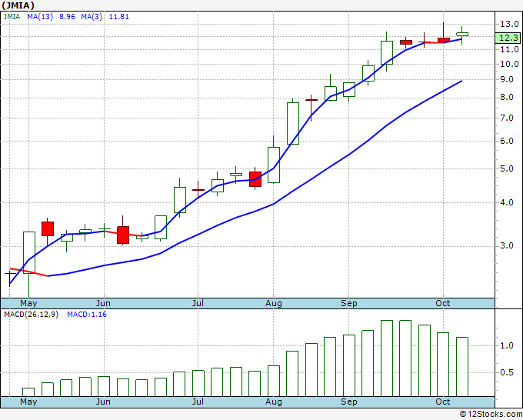Click the MA(3) indicator label
Viewport: 523px width, 420px height.
coord(92,17)
